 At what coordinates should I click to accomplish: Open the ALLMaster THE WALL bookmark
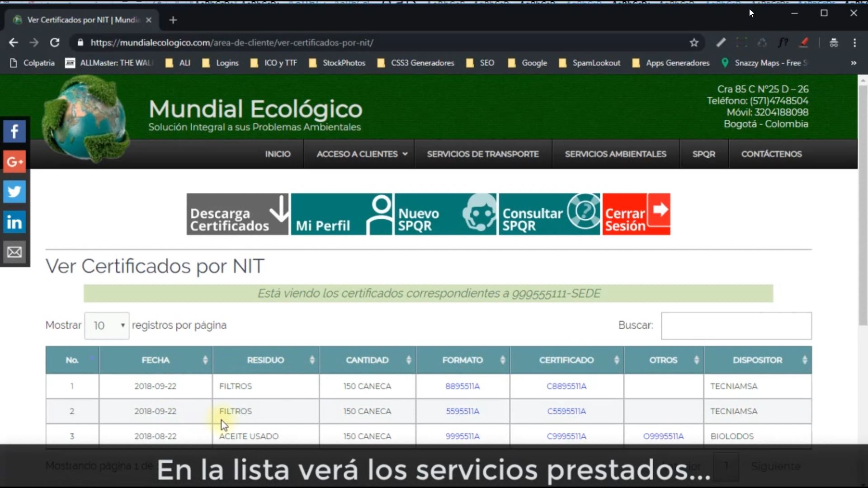pos(109,63)
